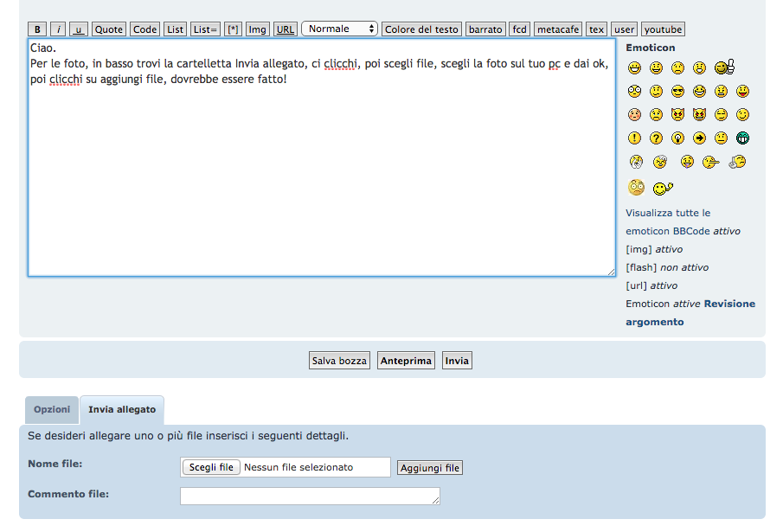783x532 pixels.
Task: Insert the arrow emoticon
Action: (x=699, y=138)
